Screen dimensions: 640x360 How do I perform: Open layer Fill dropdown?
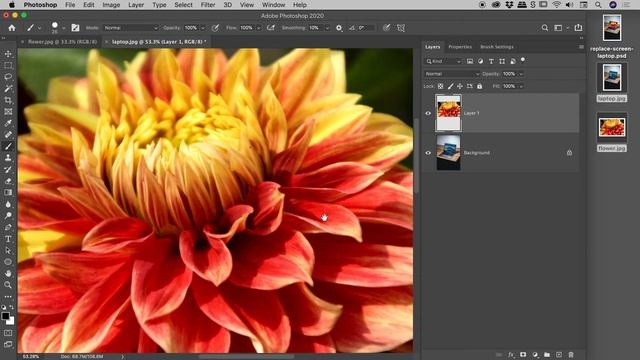coord(521,86)
